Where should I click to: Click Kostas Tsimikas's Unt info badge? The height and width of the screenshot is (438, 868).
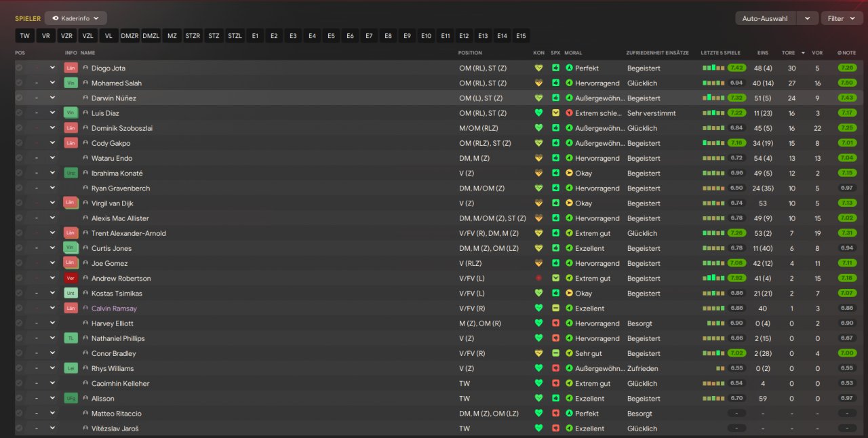tap(71, 293)
